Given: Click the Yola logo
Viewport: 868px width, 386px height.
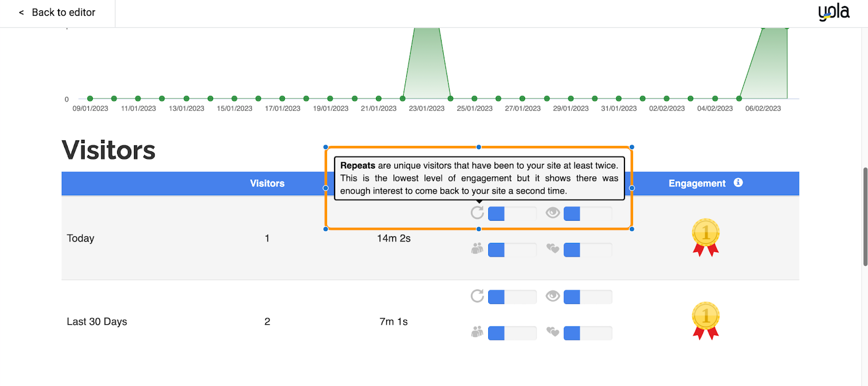Looking at the screenshot, I should point(833,12).
